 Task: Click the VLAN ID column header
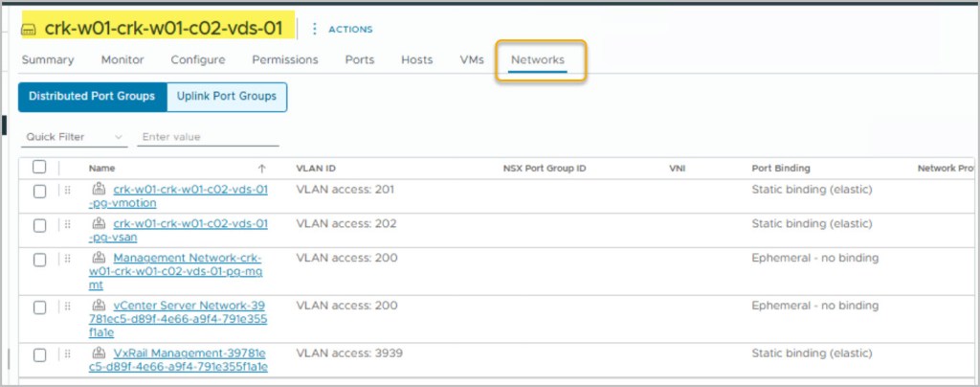coord(316,169)
